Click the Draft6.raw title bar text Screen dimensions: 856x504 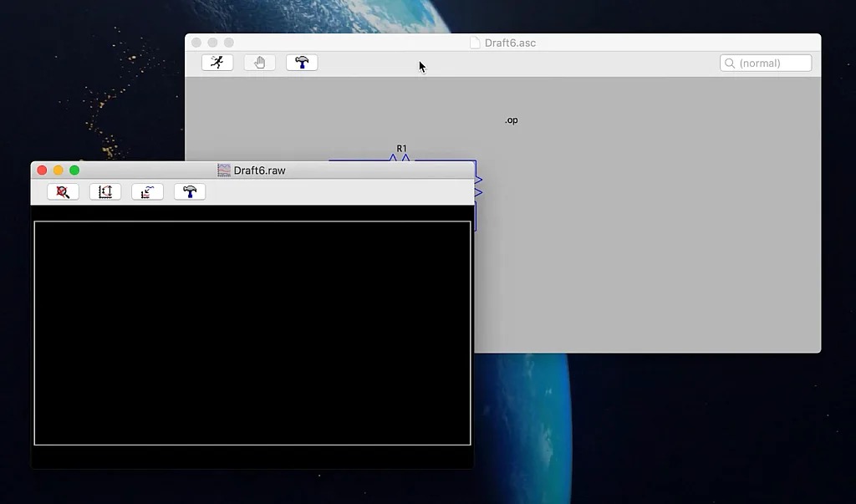pos(259,171)
